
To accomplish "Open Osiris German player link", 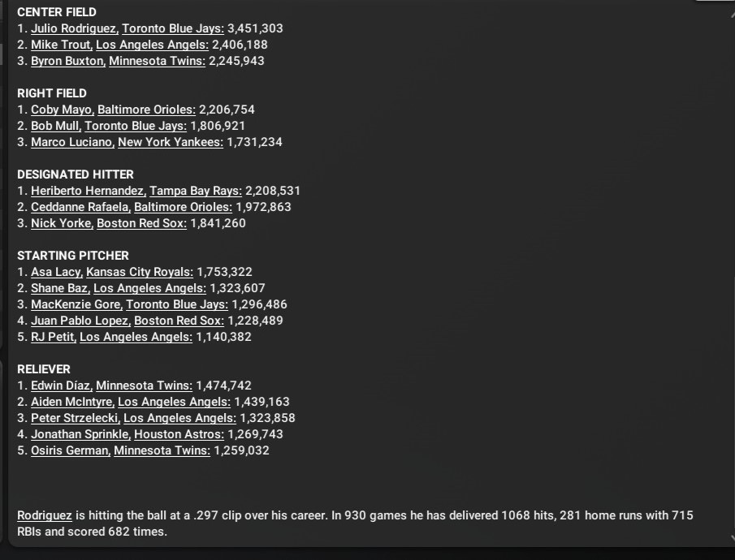I will click(x=69, y=450).
